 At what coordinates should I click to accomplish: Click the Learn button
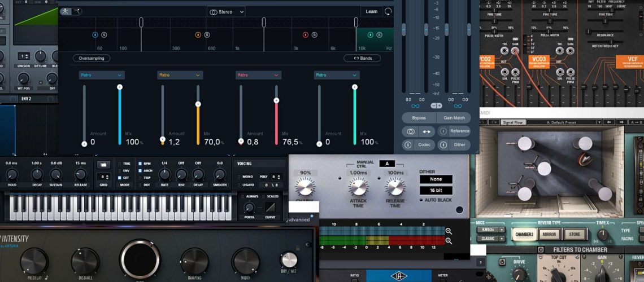pyautogui.click(x=371, y=11)
